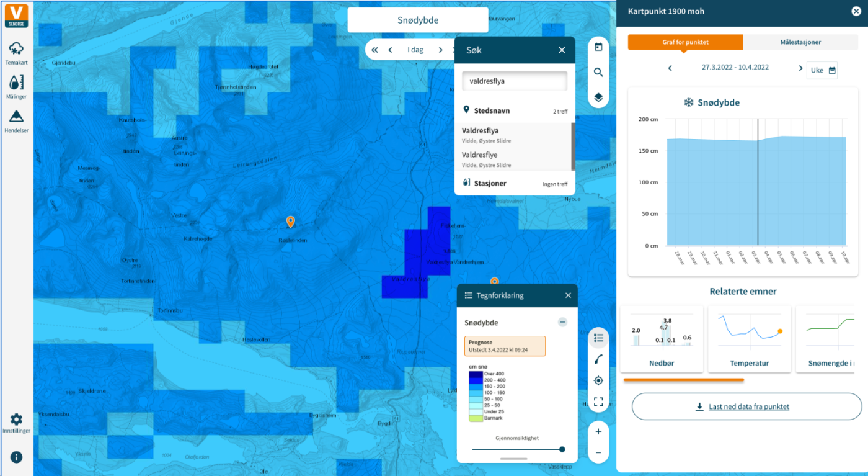Image resolution: width=868 pixels, height=476 pixels.
Task: Open Innstillinger settings gear
Action: 16,423
